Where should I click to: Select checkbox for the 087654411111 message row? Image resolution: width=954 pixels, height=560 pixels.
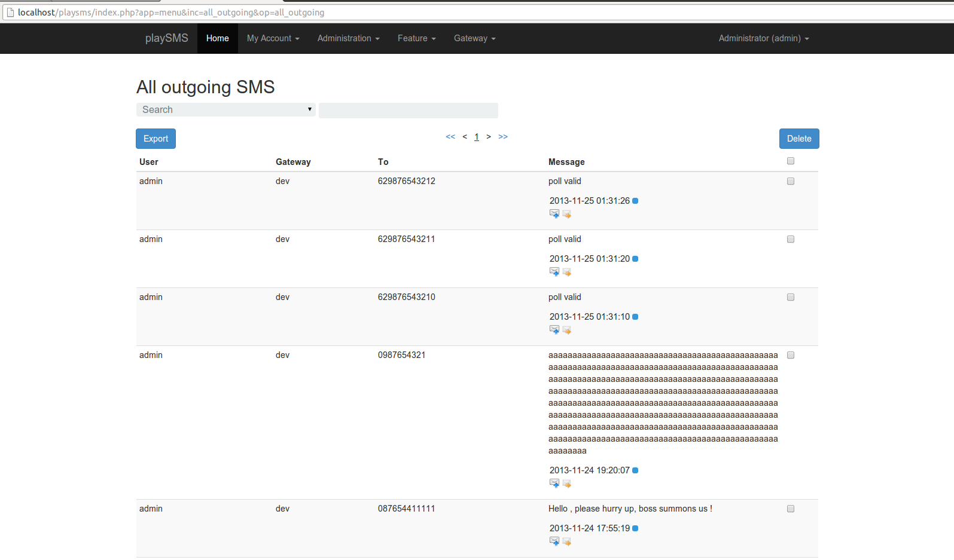point(791,509)
